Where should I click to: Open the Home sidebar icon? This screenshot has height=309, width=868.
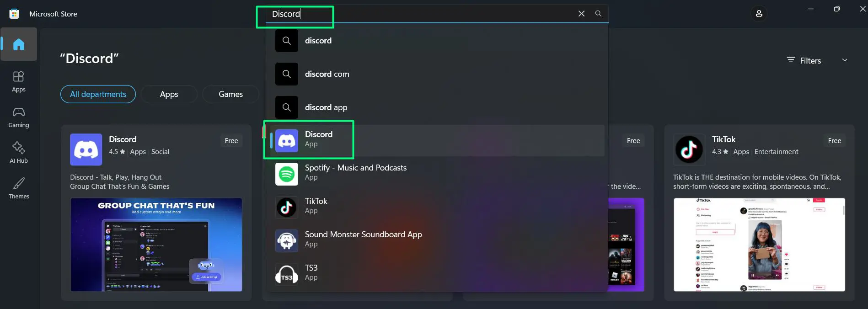(19, 44)
